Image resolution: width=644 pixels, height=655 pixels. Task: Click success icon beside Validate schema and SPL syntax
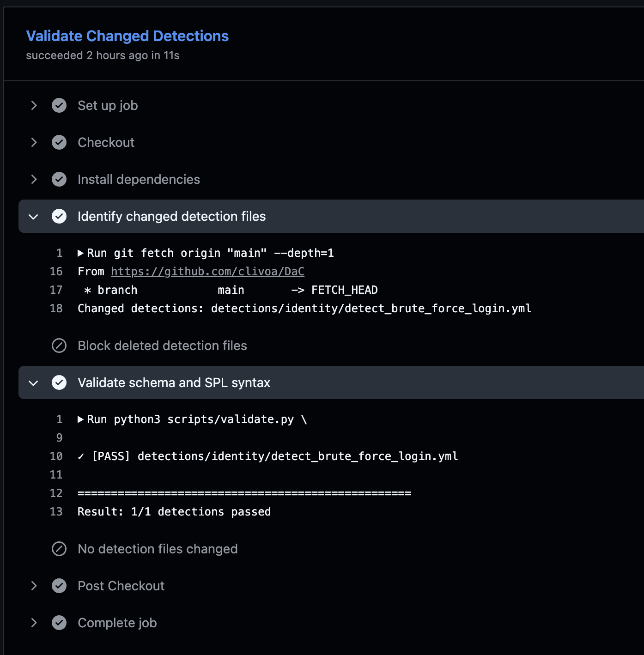(x=59, y=382)
